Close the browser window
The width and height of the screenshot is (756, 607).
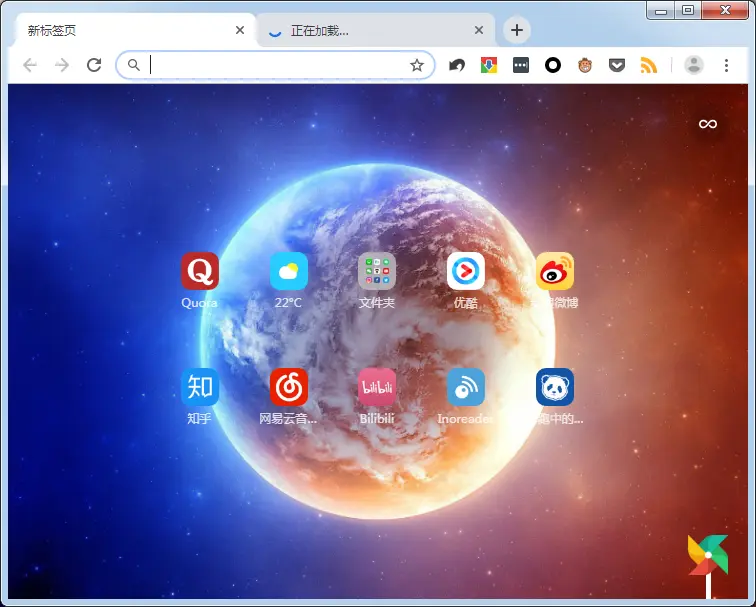coord(725,11)
